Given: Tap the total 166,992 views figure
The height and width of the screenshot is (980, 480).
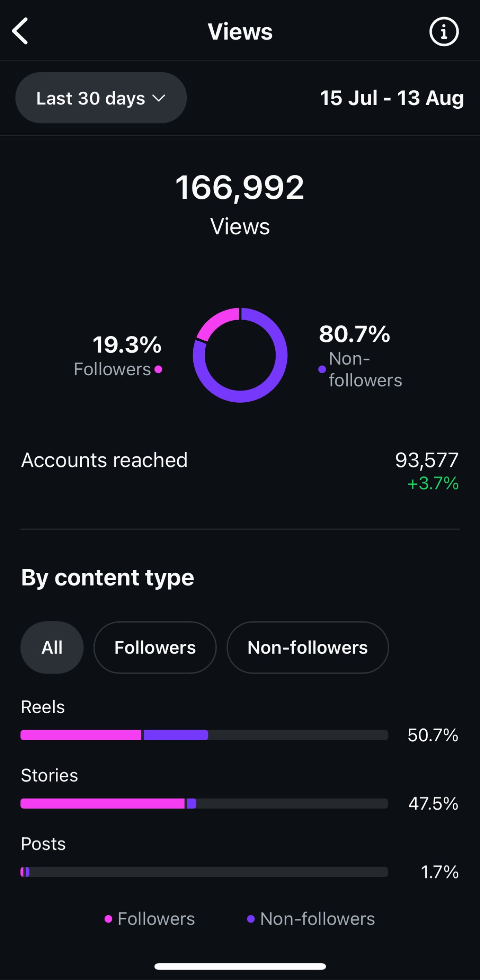Looking at the screenshot, I should pos(240,187).
